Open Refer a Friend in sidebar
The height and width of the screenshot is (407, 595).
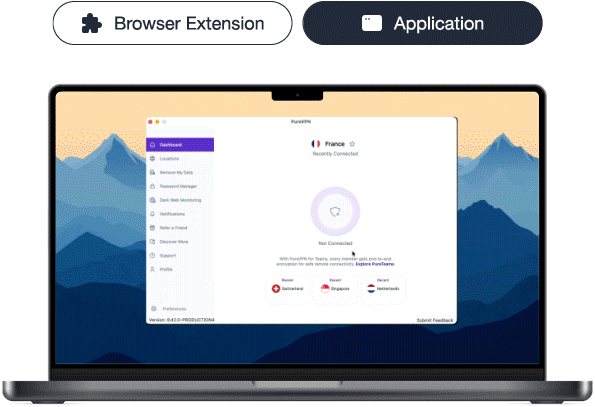click(x=180, y=228)
